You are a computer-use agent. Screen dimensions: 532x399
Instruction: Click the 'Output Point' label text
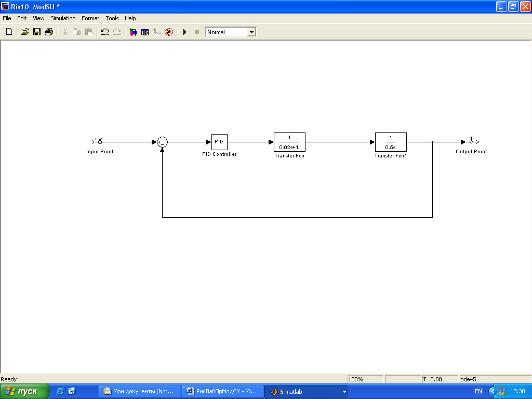(x=471, y=152)
